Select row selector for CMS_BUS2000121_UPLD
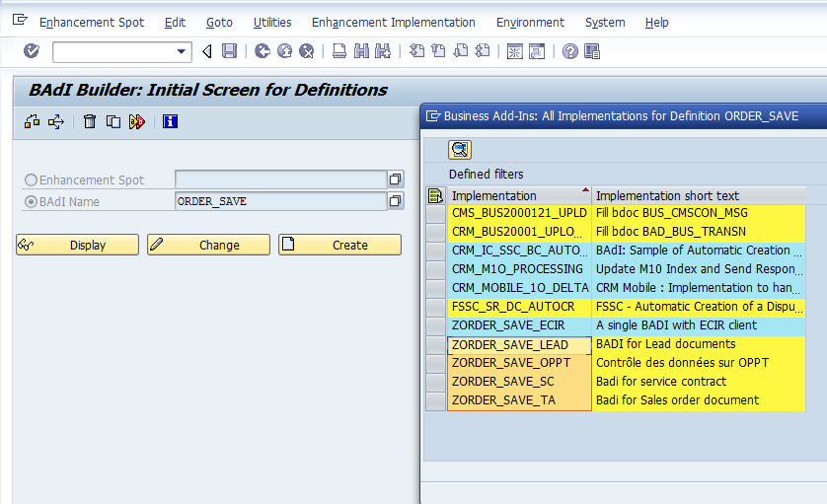This screenshot has height=504, width=827. [x=435, y=213]
